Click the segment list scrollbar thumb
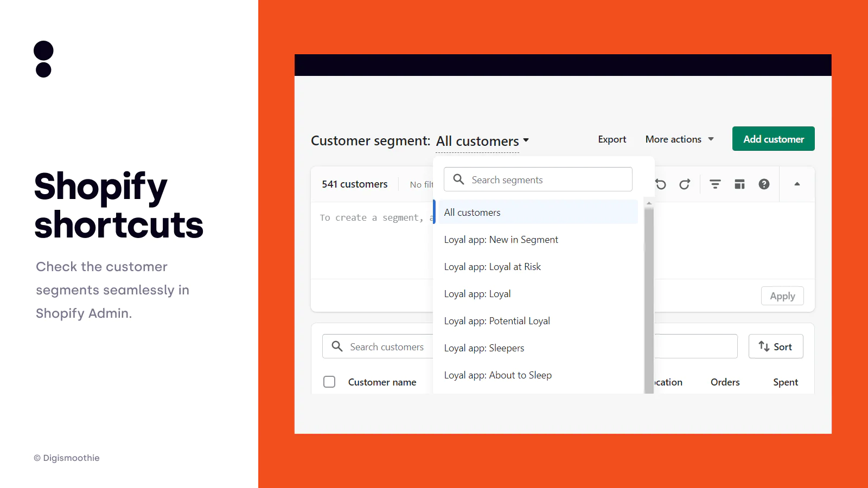The width and height of the screenshot is (868, 488). tap(649, 301)
